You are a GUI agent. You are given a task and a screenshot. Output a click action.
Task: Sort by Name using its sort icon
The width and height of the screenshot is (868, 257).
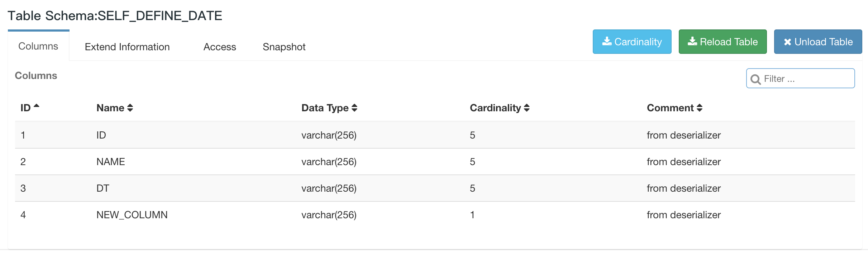pyautogui.click(x=130, y=108)
